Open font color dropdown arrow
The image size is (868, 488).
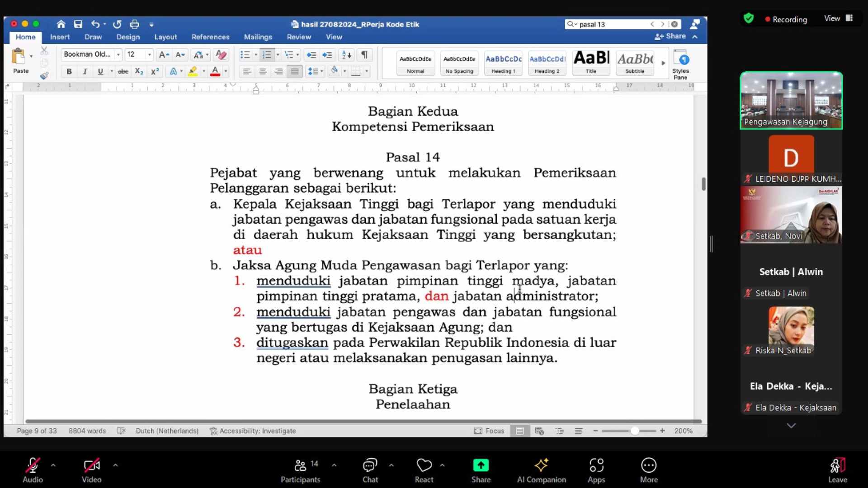coord(226,71)
